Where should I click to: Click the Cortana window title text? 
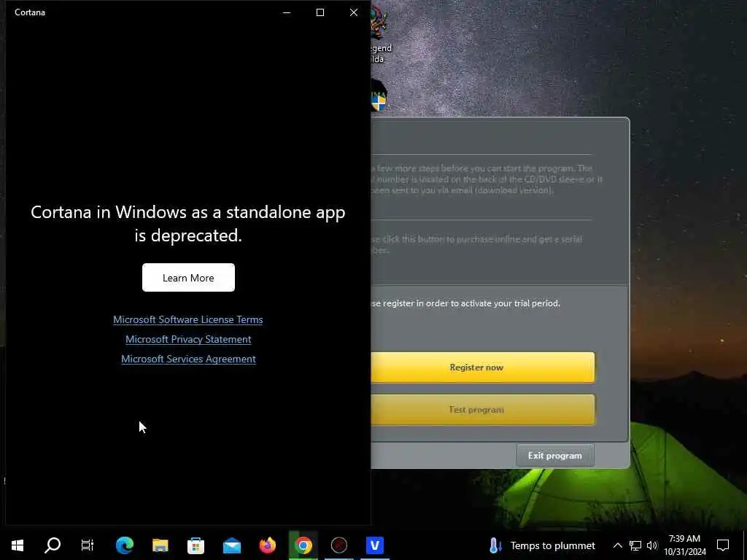29,12
